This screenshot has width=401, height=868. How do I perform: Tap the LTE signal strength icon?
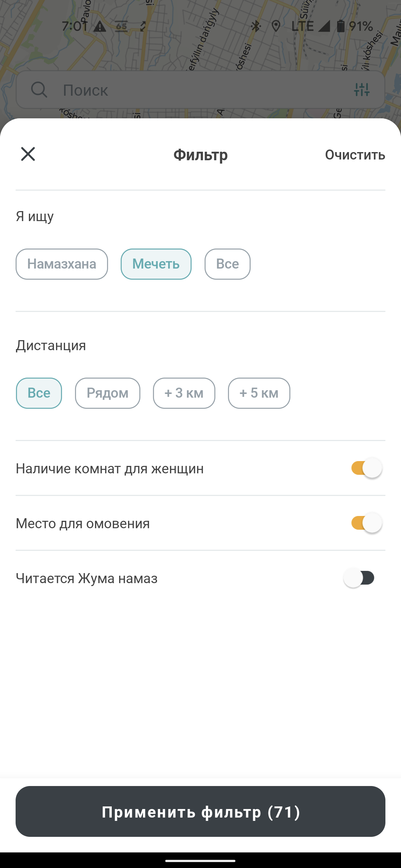(324, 26)
